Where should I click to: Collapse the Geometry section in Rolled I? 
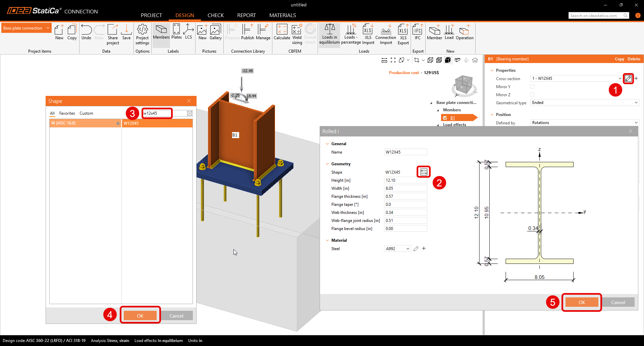327,164
